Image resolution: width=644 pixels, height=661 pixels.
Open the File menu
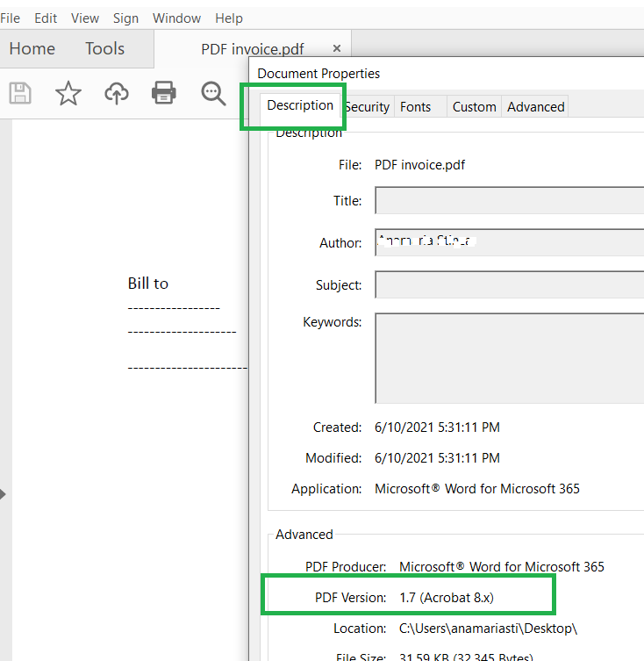pyautogui.click(x=11, y=18)
